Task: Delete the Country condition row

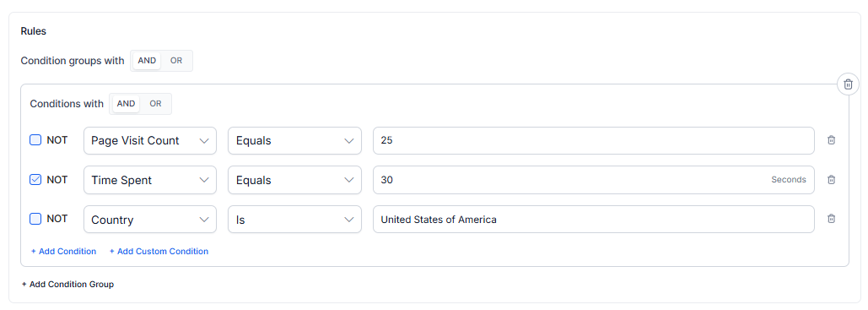Action: click(831, 219)
